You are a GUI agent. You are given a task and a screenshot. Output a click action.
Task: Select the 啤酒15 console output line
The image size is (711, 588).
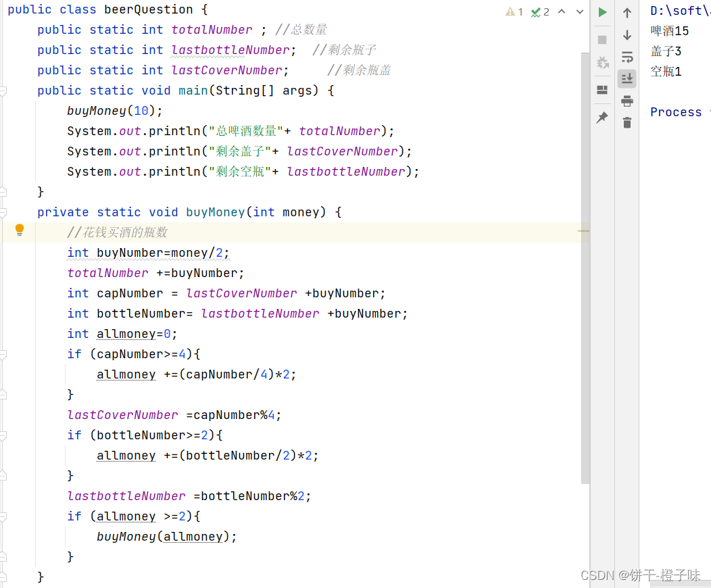tap(668, 30)
